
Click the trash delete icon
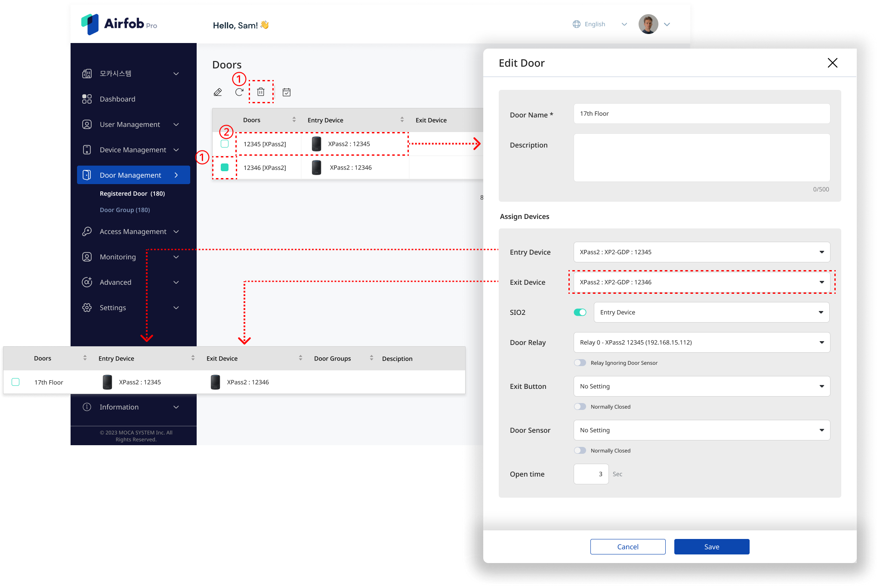261,92
